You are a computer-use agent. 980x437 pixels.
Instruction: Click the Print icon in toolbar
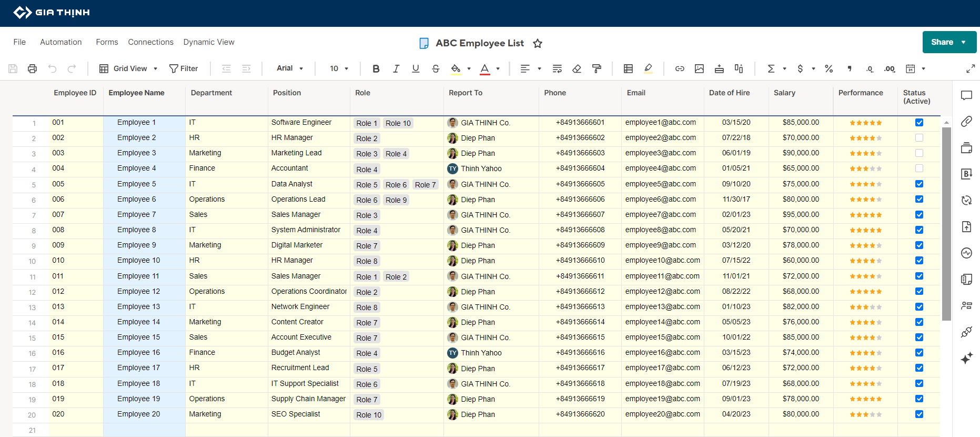click(32, 68)
